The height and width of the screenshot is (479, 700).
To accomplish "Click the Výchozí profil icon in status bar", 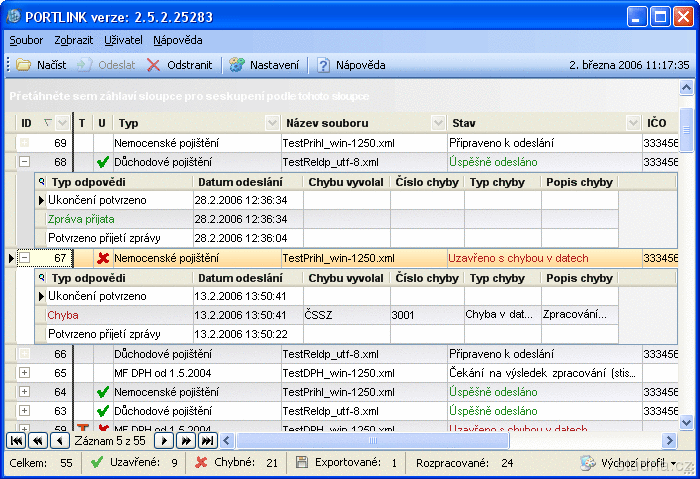I will [587, 463].
